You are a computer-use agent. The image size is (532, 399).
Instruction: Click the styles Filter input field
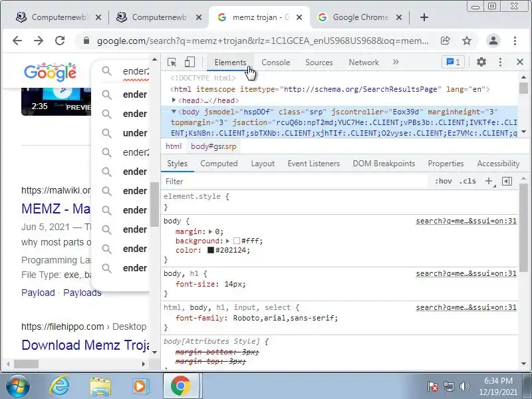pos(295,182)
